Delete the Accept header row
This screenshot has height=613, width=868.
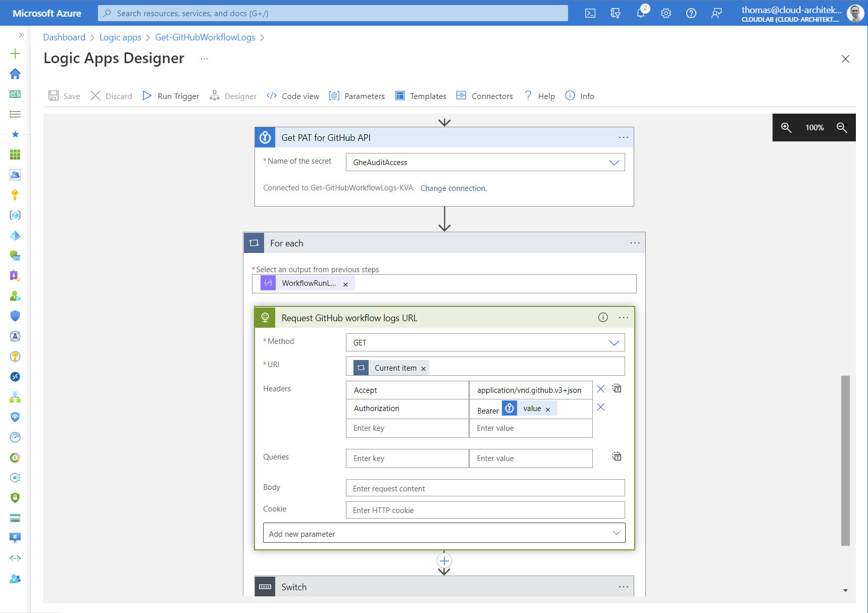click(x=601, y=389)
